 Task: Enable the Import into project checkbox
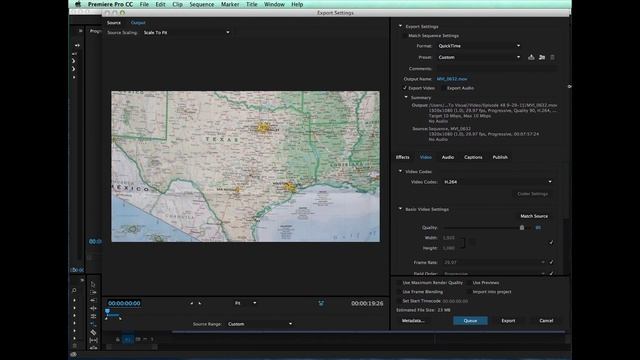[469, 292]
